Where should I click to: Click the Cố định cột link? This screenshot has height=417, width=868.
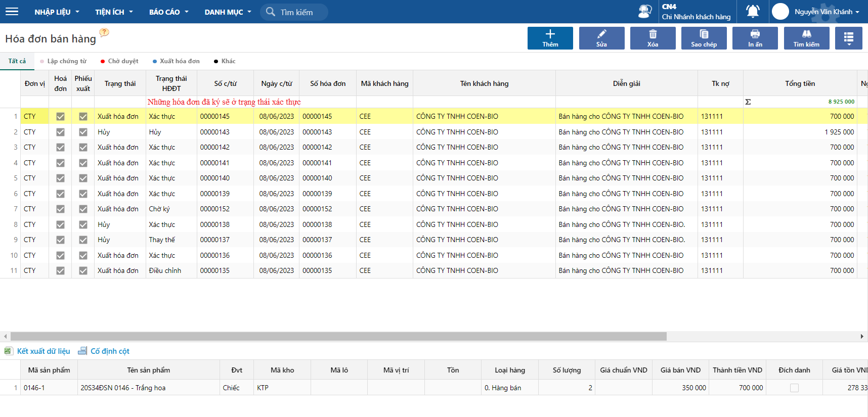(x=109, y=351)
